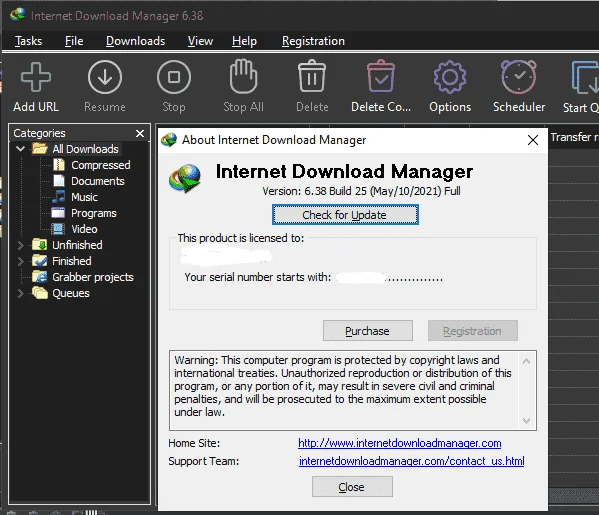Select the Documents category label
Image resolution: width=599 pixels, height=515 pixels.
click(x=98, y=181)
